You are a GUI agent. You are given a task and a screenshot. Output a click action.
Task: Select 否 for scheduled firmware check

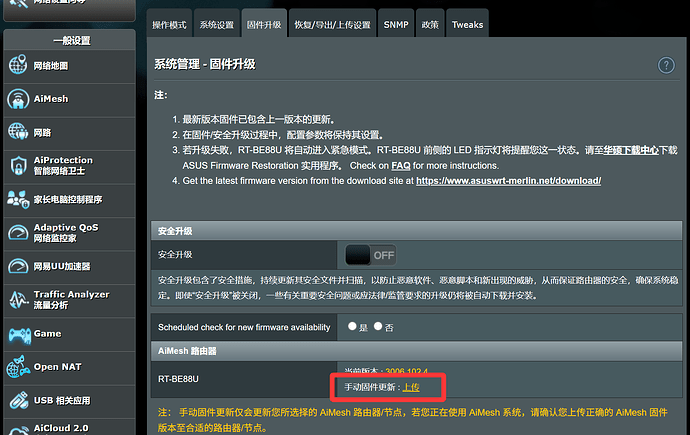[x=378, y=326]
